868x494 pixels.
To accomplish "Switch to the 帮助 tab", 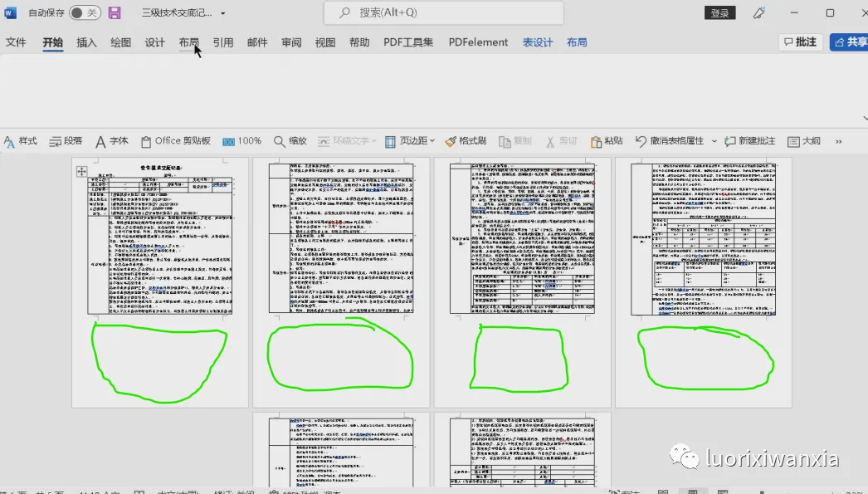I will click(359, 42).
